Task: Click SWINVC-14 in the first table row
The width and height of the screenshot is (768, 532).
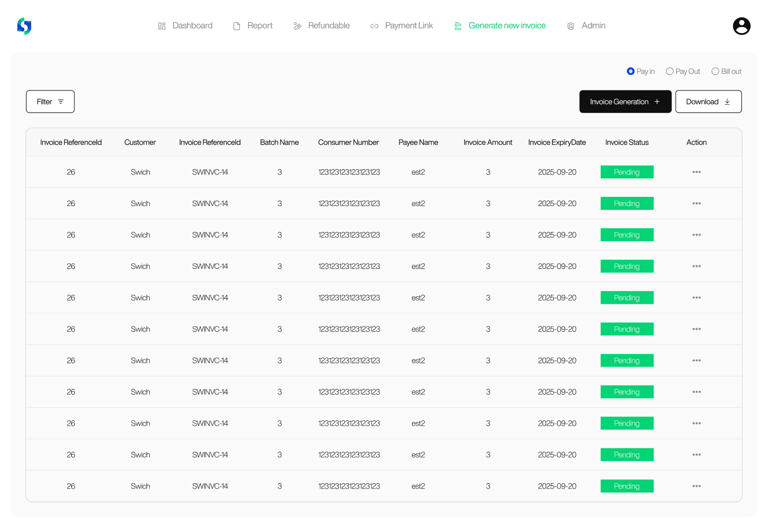Action: click(x=210, y=172)
